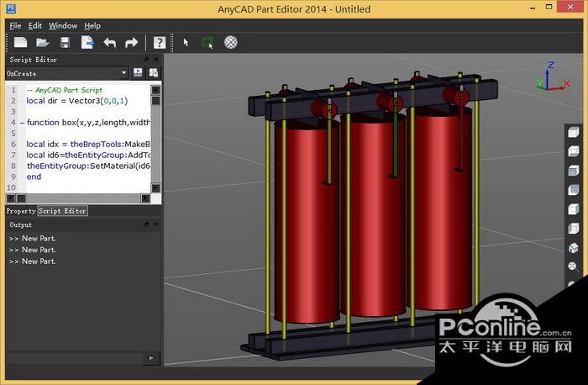This screenshot has height=385, width=588.
Task: Click code line starting 'local idx = theBrepTools'
Action: click(88, 145)
